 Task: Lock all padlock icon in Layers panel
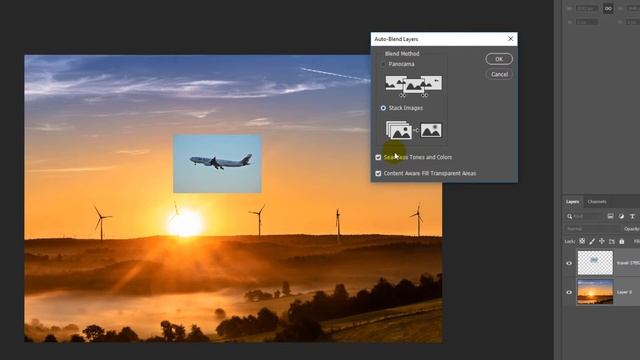click(x=621, y=241)
